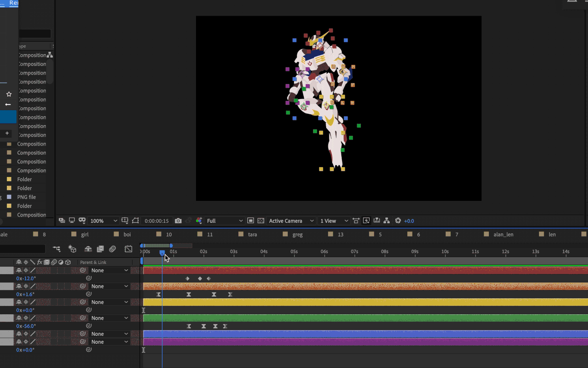Open the Active Camera view dropdown
Screen dimensions: 588x368
pyautogui.click(x=291, y=221)
